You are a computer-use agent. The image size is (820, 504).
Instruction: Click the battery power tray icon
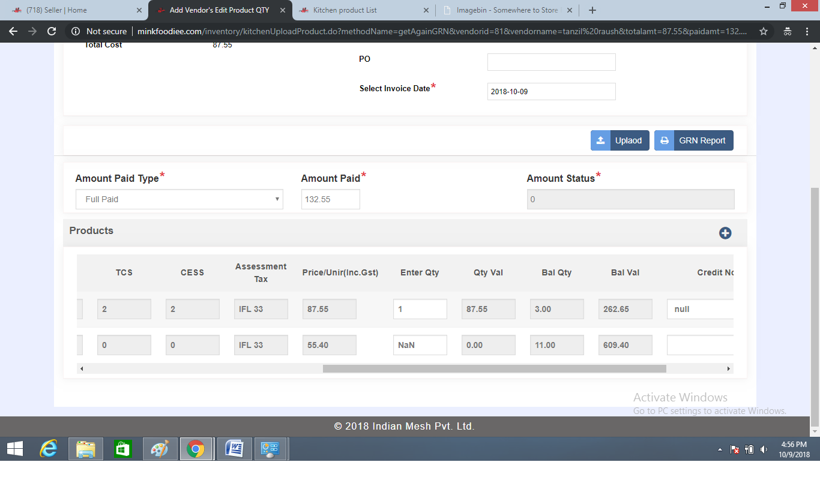coord(749,449)
